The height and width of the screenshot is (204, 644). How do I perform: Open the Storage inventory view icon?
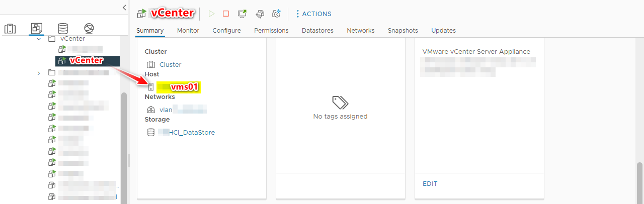click(63, 29)
